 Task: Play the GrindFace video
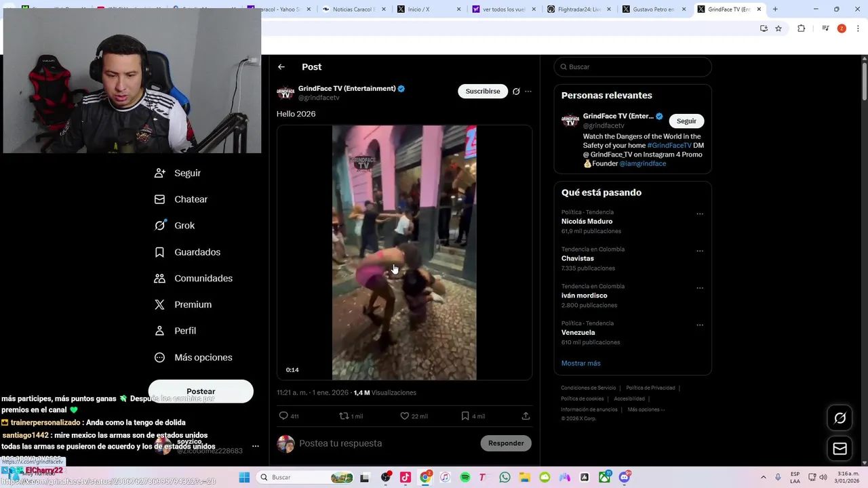click(x=404, y=252)
